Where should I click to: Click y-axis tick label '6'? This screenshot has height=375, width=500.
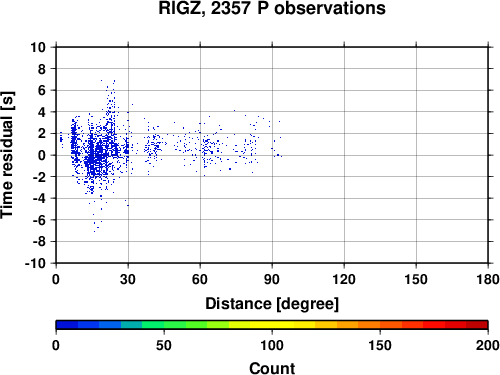pyautogui.click(x=42, y=91)
